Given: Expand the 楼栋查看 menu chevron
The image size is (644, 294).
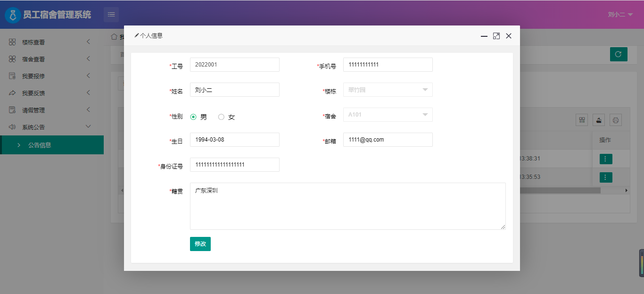Looking at the screenshot, I should (x=88, y=42).
